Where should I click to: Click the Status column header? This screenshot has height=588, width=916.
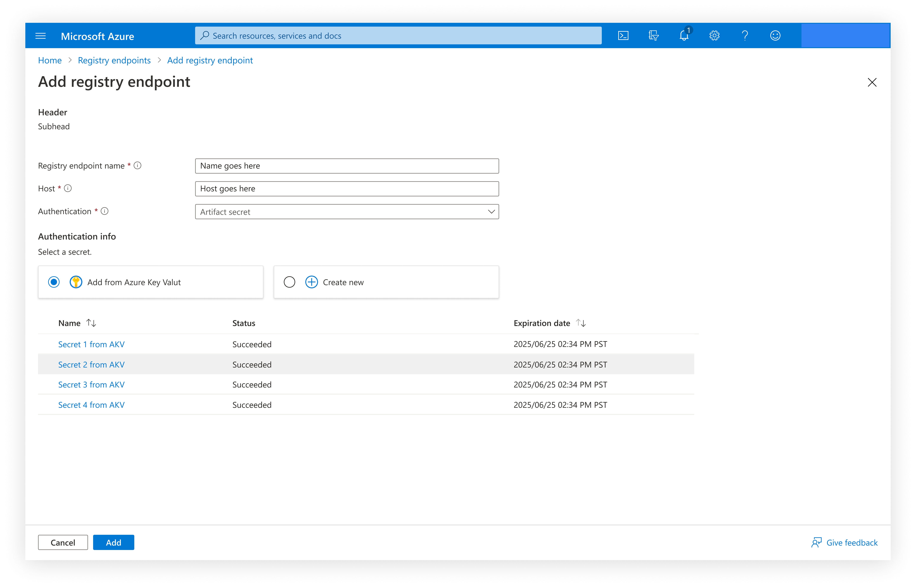click(x=244, y=323)
